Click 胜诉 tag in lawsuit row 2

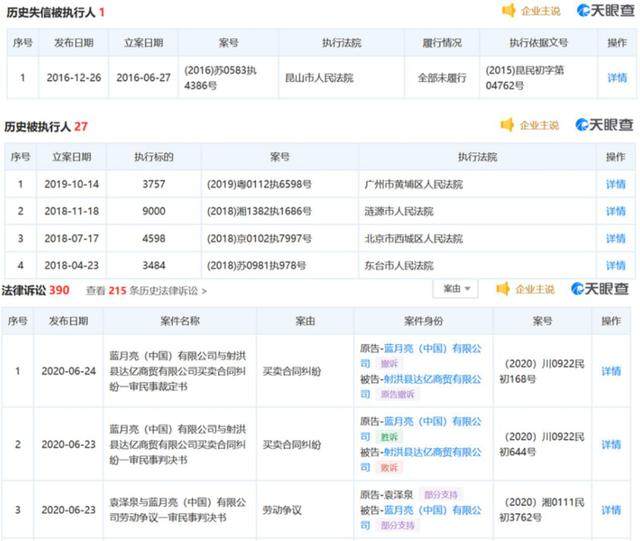pyautogui.click(x=389, y=437)
